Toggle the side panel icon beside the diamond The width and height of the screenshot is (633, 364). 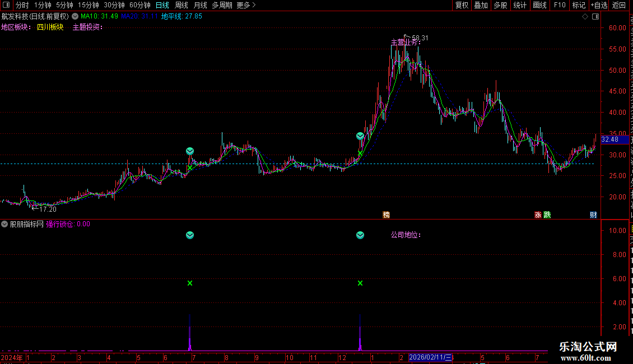[x=595, y=17]
